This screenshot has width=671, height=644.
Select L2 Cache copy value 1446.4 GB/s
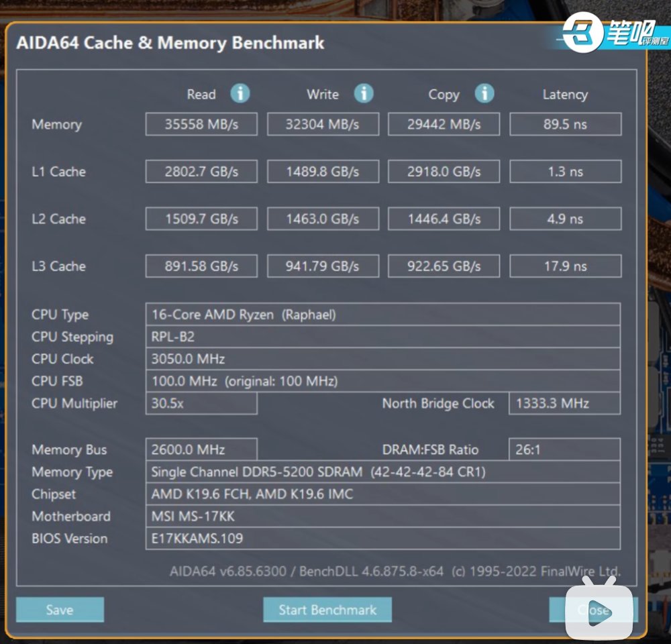[444, 219]
